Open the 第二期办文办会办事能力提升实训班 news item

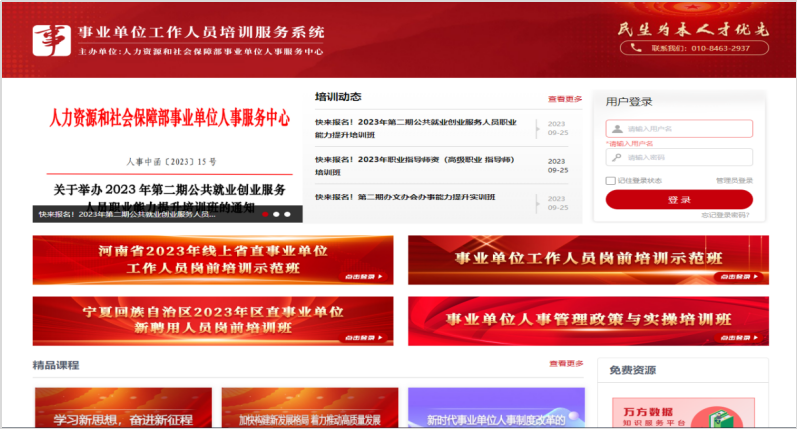tap(405, 198)
